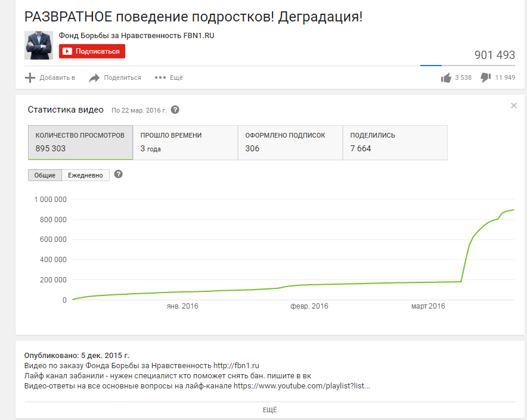
Task: Click the Лайф канал забанили description line
Action: (168, 376)
